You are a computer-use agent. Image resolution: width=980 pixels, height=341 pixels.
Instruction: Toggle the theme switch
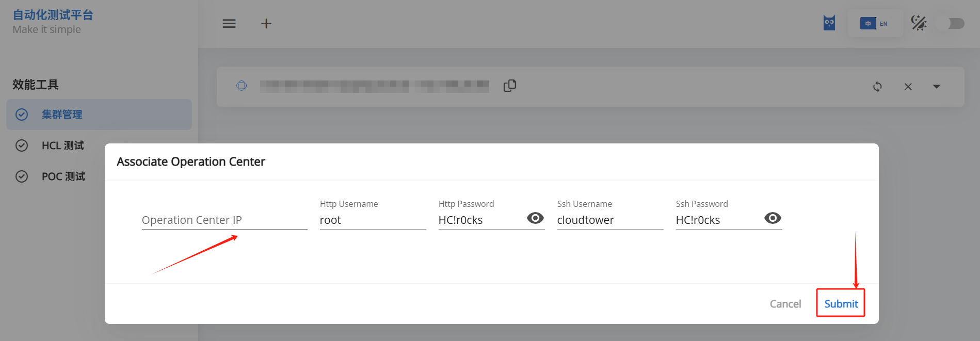tap(955, 24)
